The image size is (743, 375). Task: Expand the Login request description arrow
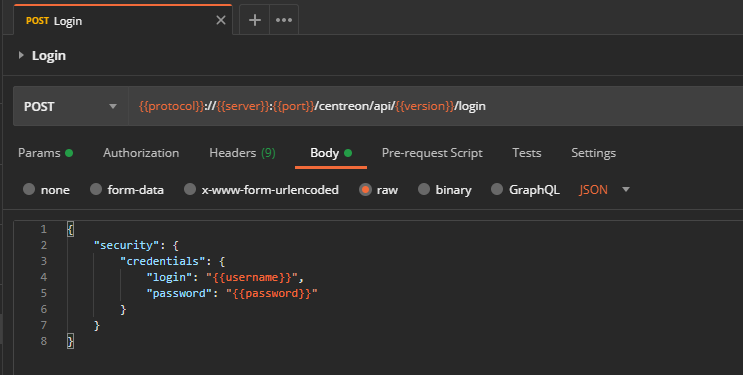21,55
